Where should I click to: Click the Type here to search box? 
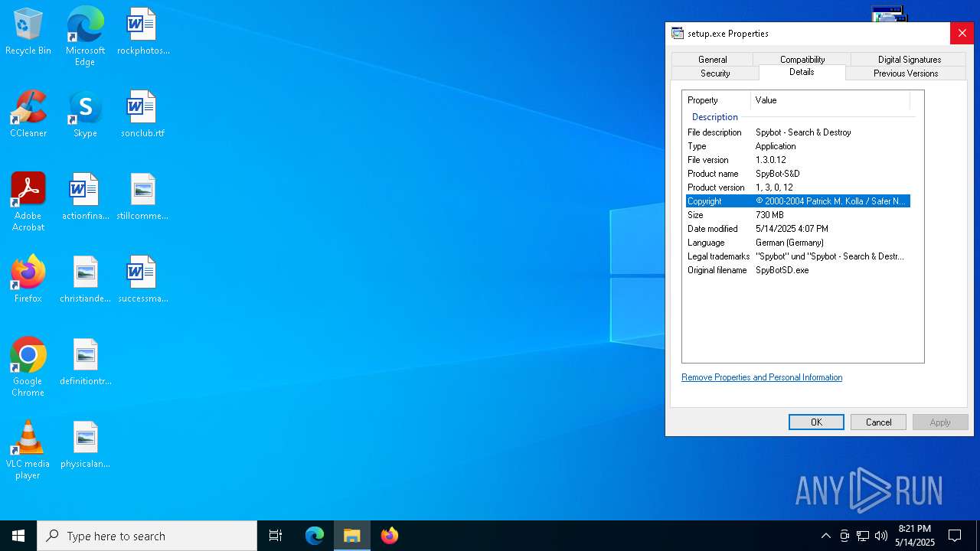click(147, 536)
